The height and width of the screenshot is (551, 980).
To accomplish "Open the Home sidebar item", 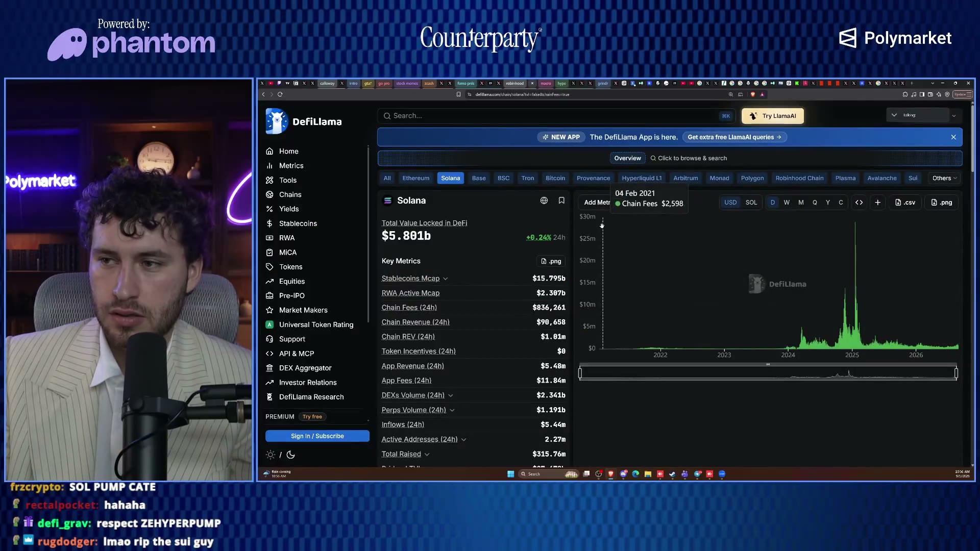I will pos(288,151).
